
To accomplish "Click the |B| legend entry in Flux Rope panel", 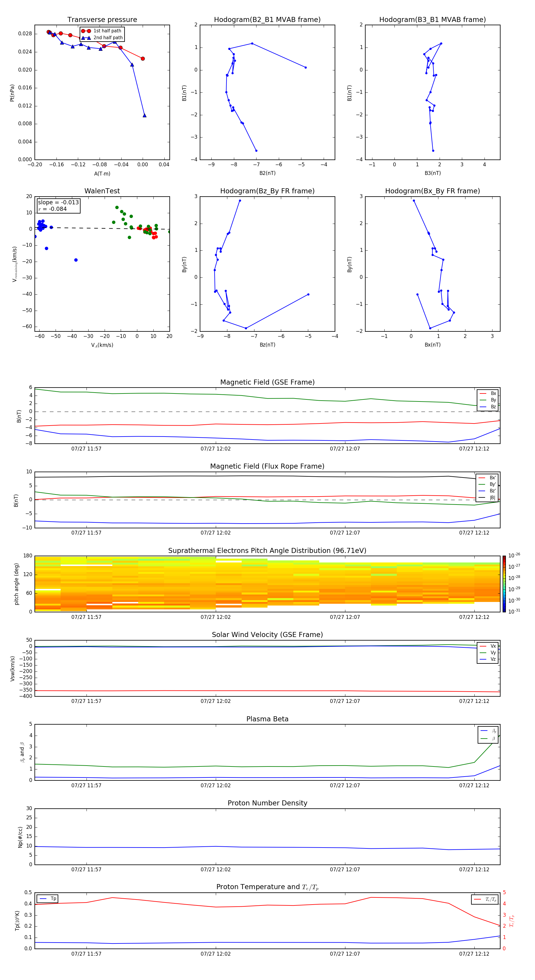I will [x=487, y=498].
